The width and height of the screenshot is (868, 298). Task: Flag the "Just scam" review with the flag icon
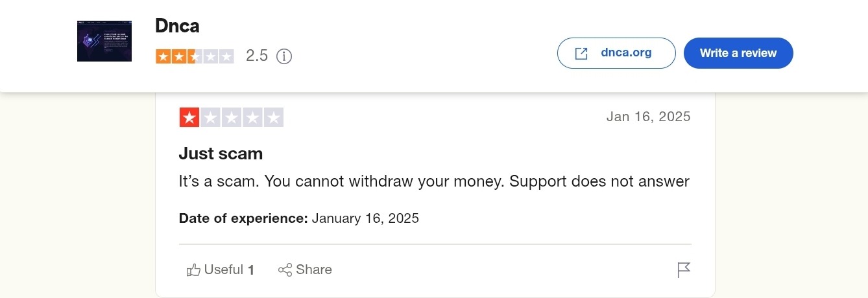point(684,270)
